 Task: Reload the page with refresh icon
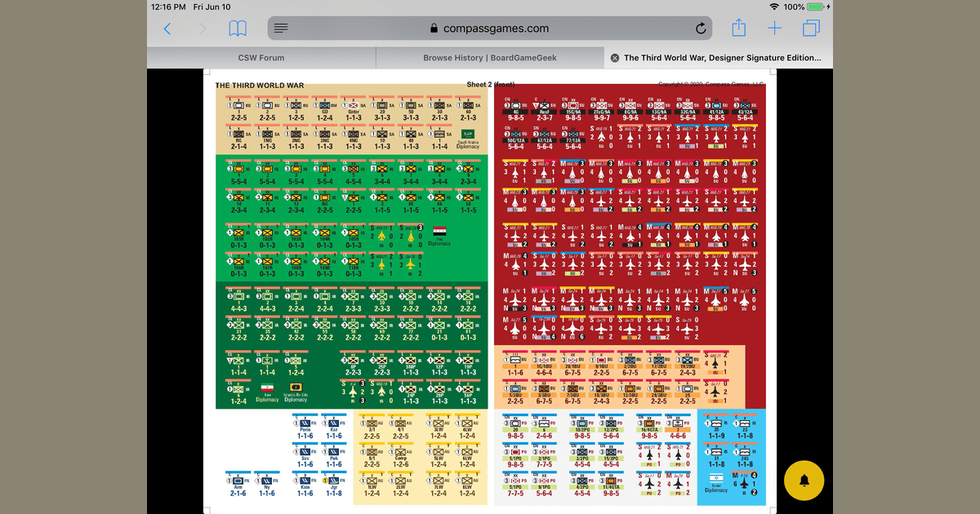[x=701, y=29]
